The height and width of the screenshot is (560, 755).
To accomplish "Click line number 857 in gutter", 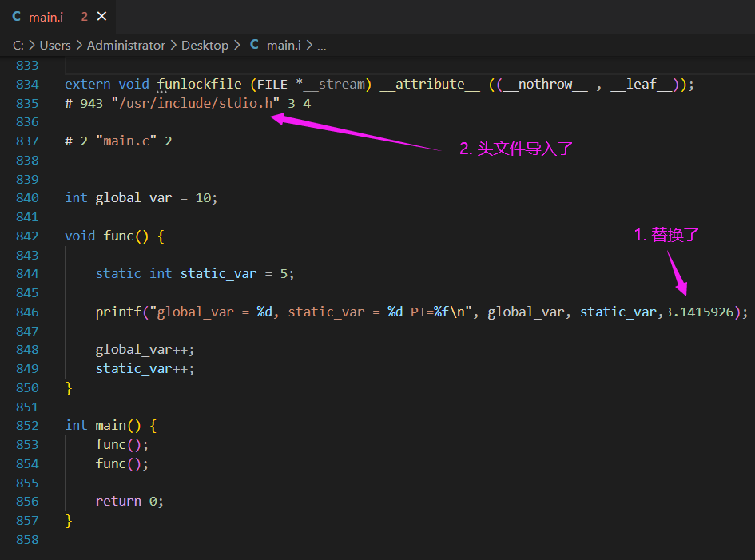I will 27,521.
